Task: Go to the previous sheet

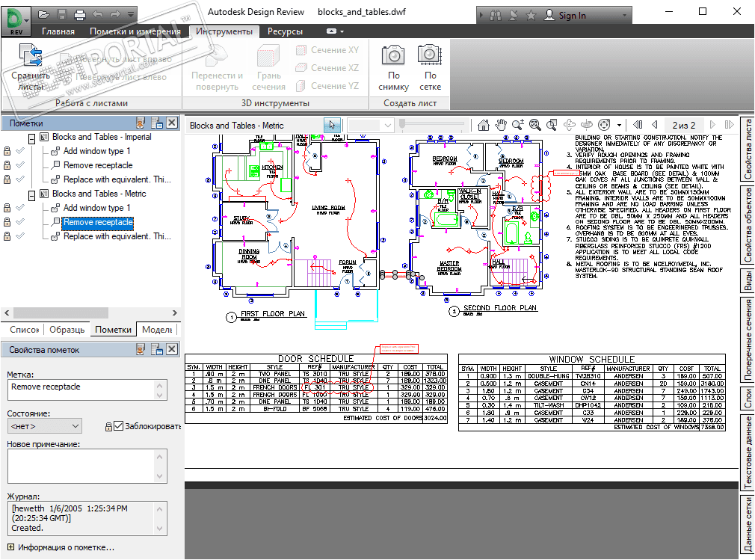Action: click(655, 125)
